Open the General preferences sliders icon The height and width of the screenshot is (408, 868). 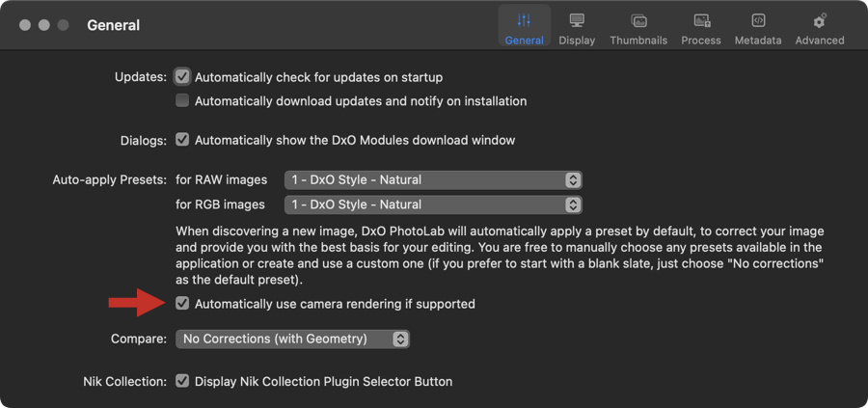tap(524, 20)
